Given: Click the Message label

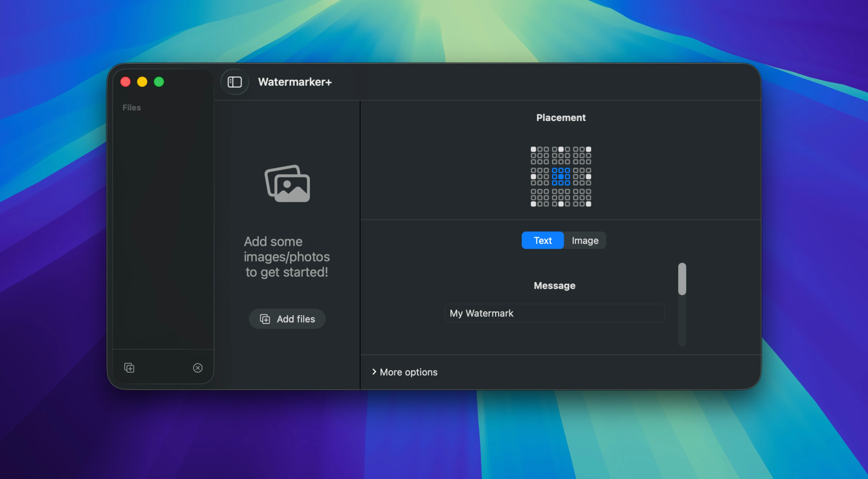Looking at the screenshot, I should pos(554,285).
